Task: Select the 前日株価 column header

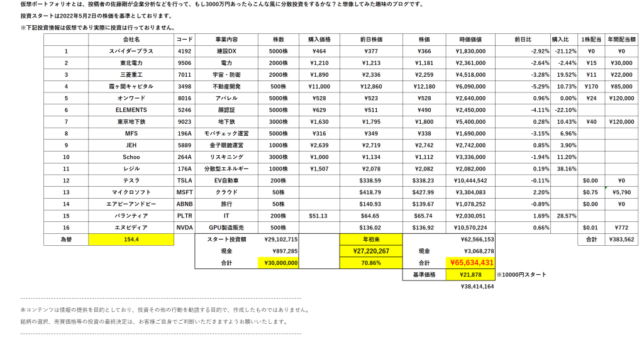Action: pos(371,40)
